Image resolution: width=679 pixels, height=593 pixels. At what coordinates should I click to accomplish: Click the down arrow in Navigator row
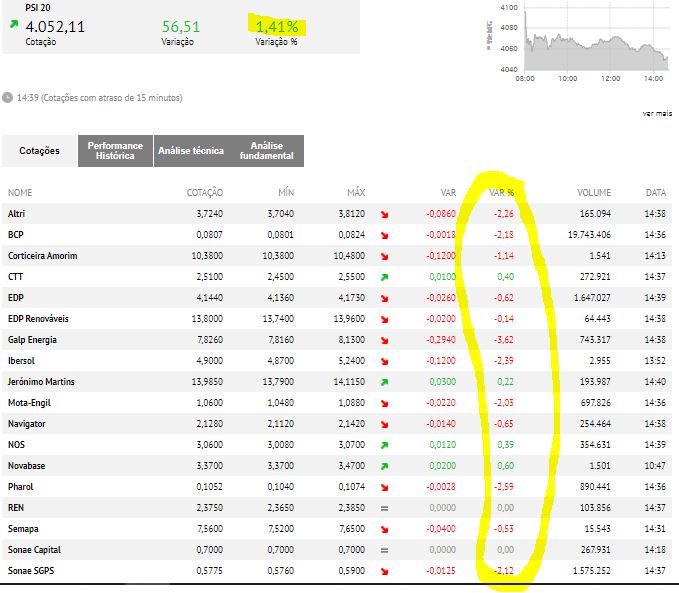pyautogui.click(x=384, y=424)
